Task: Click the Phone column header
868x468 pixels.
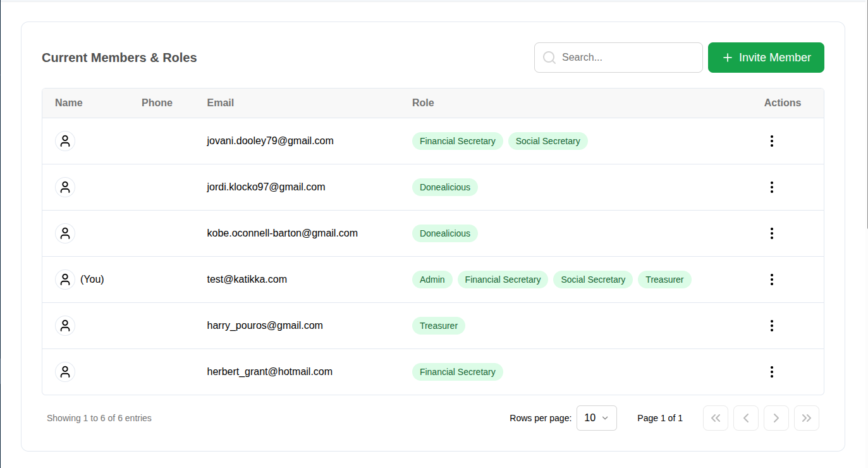Action: [x=157, y=103]
